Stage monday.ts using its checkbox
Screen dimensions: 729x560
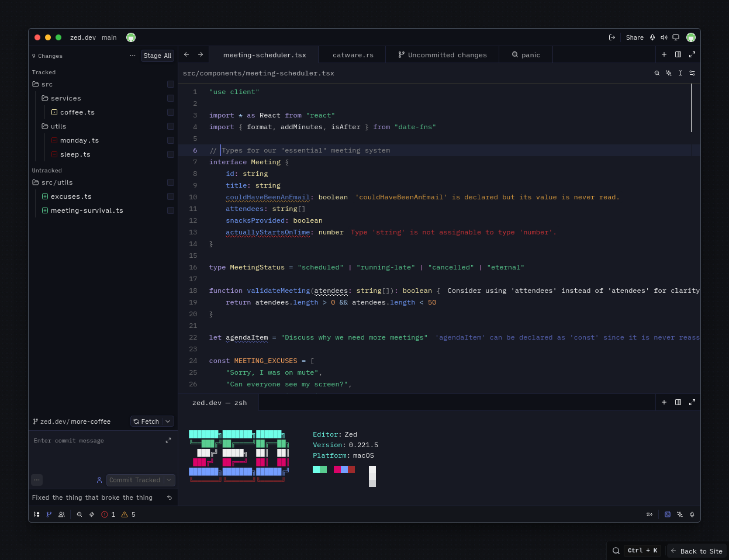(x=170, y=140)
